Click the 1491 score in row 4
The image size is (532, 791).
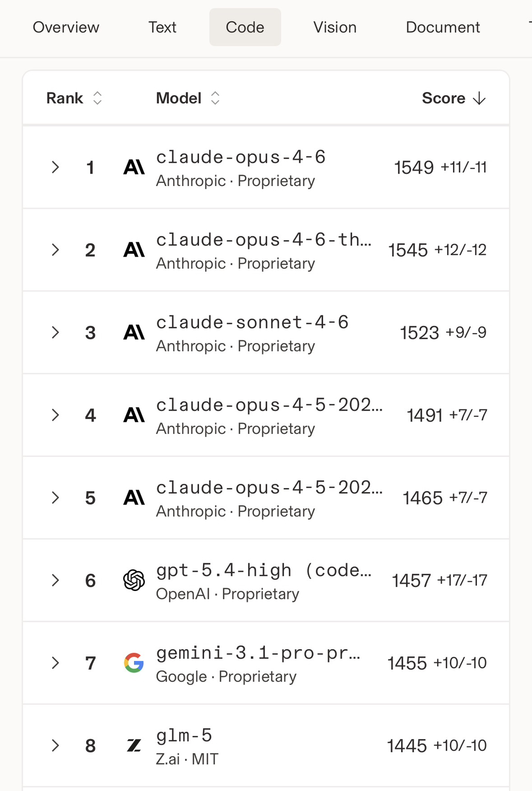tap(424, 415)
